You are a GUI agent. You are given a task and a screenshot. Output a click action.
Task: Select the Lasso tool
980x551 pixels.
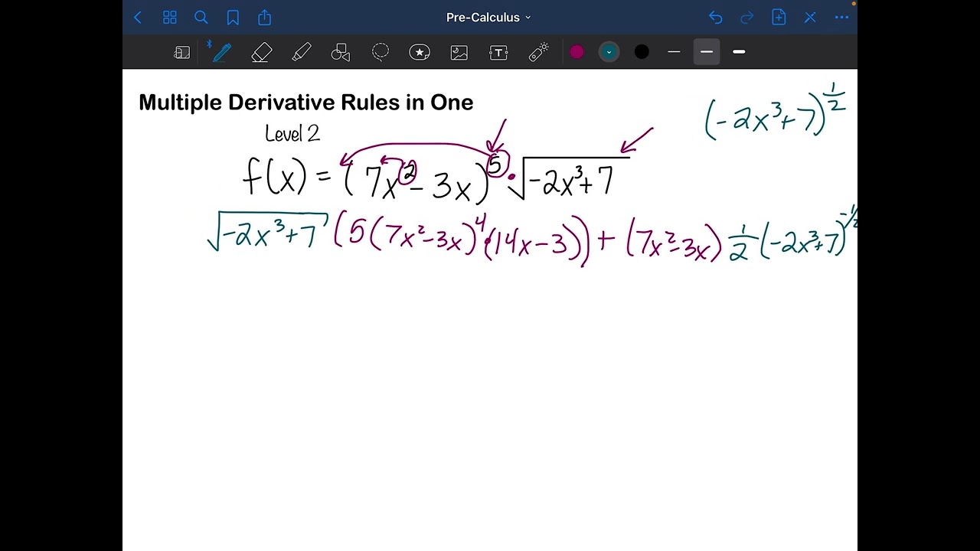point(381,52)
